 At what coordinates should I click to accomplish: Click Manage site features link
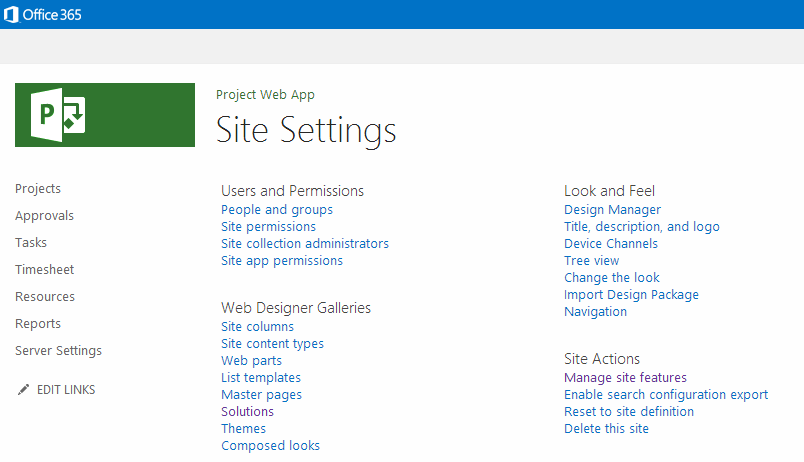coord(625,378)
